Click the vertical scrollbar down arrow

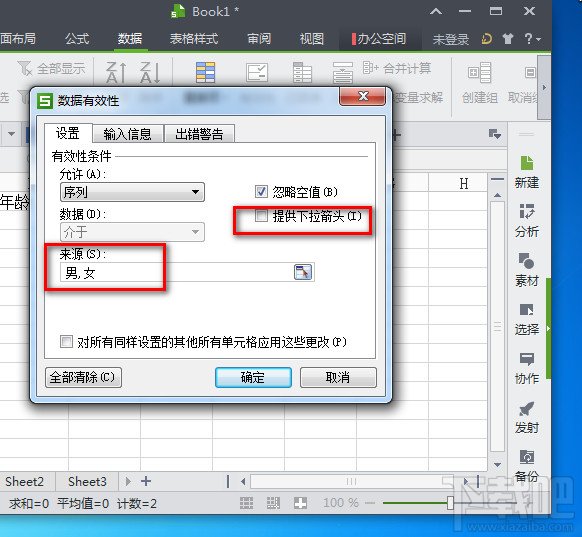[497, 465]
